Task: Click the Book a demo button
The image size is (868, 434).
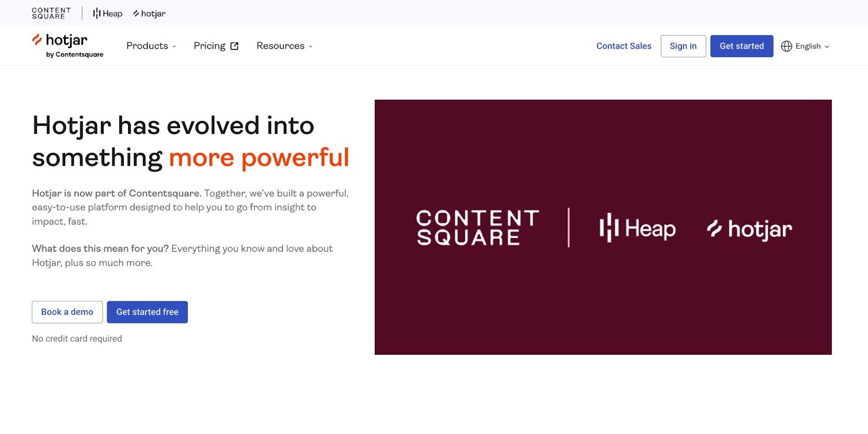Action: (x=67, y=312)
